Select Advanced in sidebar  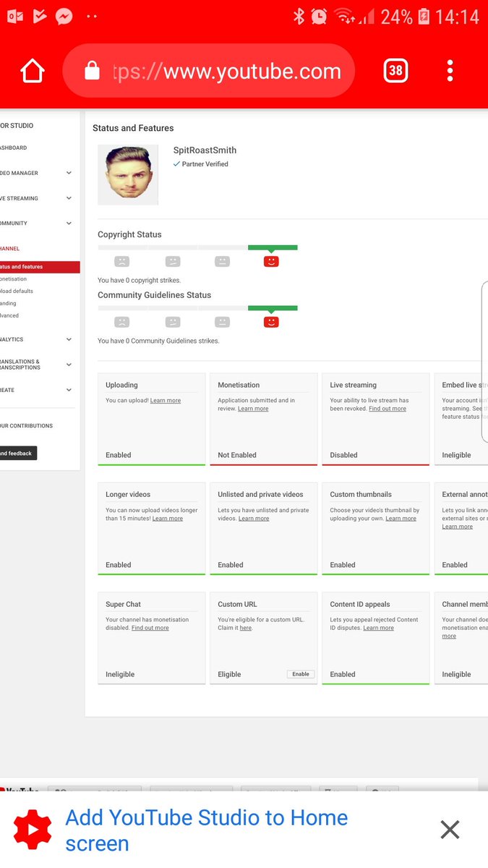pos(9,316)
